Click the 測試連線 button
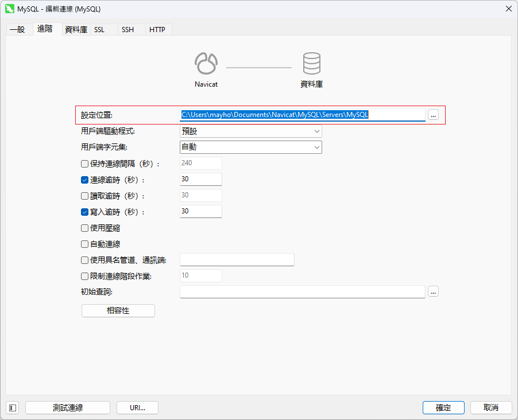 (x=68, y=408)
